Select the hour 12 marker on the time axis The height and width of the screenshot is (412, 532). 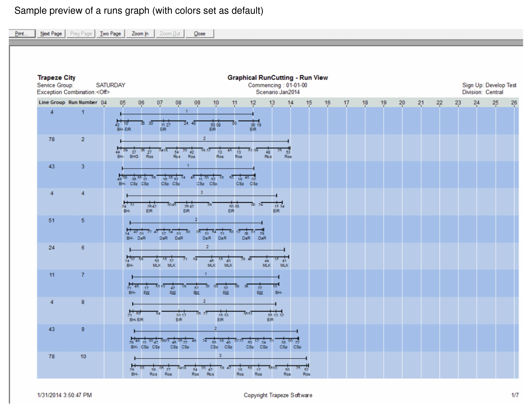click(x=253, y=102)
